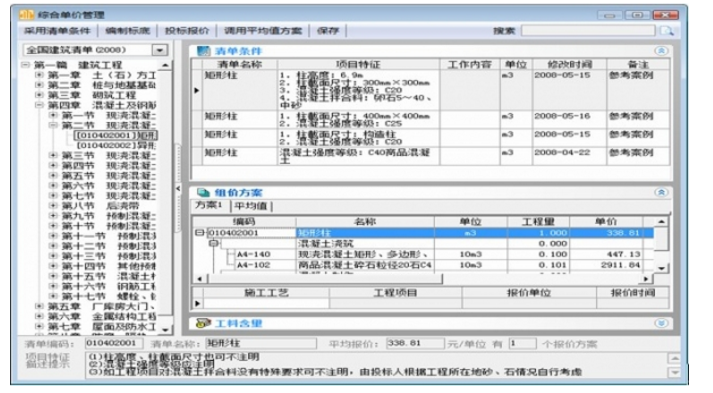This screenshot has height=393, width=713.
Task: Expand the 第一节 现浇混凝土 node
Action: click(x=53, y=115)
